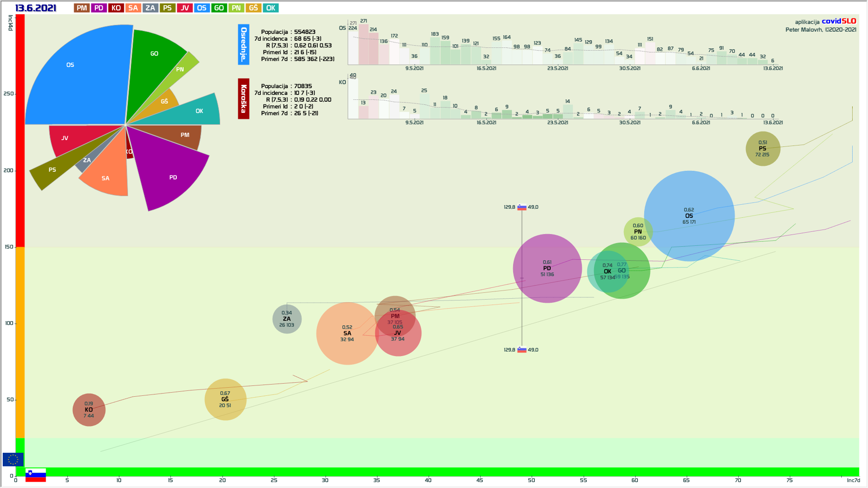Click the Slovenia flag on x-axis
This screenshot has width=868, height=488.
[x=36, y=475]
